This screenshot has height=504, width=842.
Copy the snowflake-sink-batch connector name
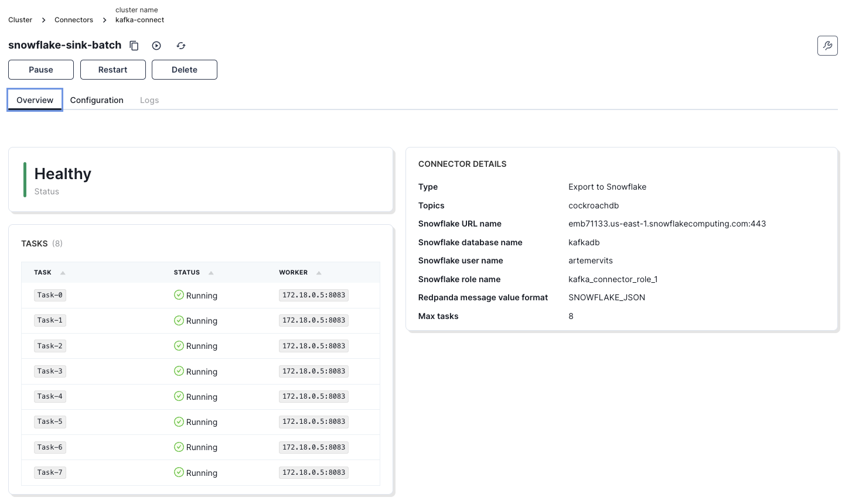coord(134,46)
